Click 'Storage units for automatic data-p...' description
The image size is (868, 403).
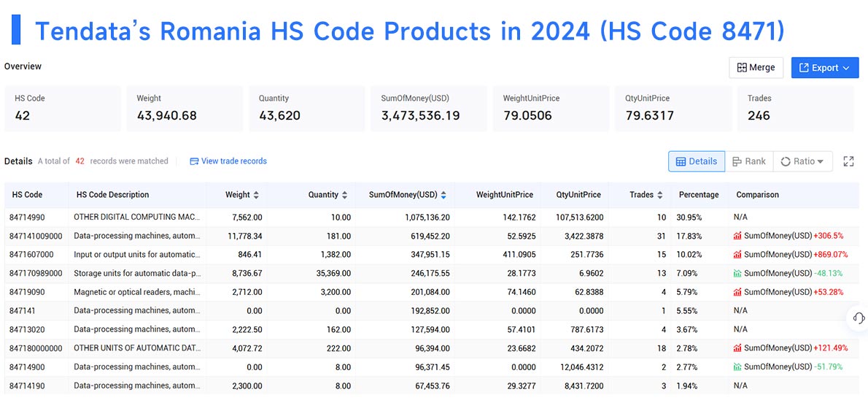pos(137,273)
